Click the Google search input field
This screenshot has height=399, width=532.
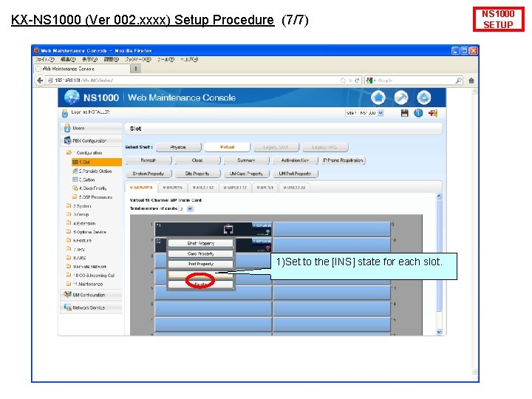(x=416, y=81)
